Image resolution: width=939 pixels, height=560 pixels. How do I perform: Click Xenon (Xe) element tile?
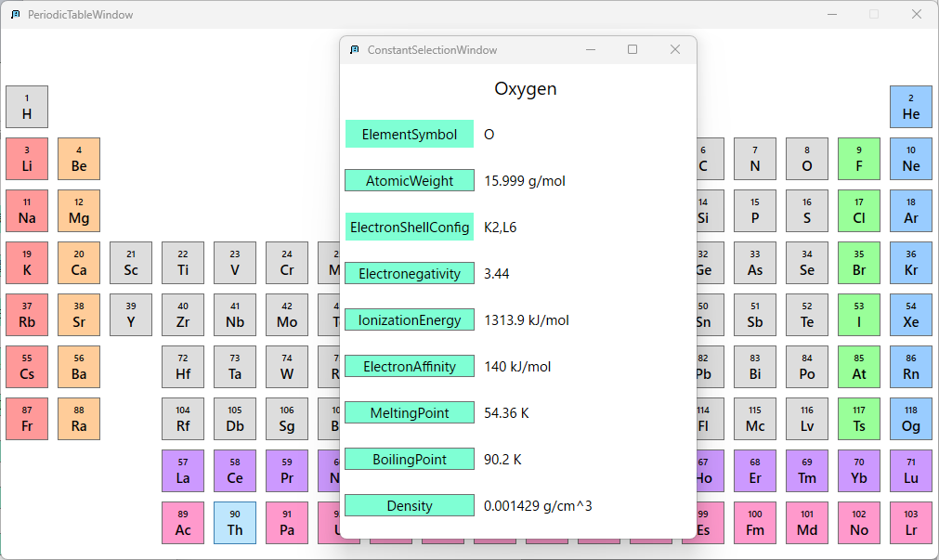[911, 315]
